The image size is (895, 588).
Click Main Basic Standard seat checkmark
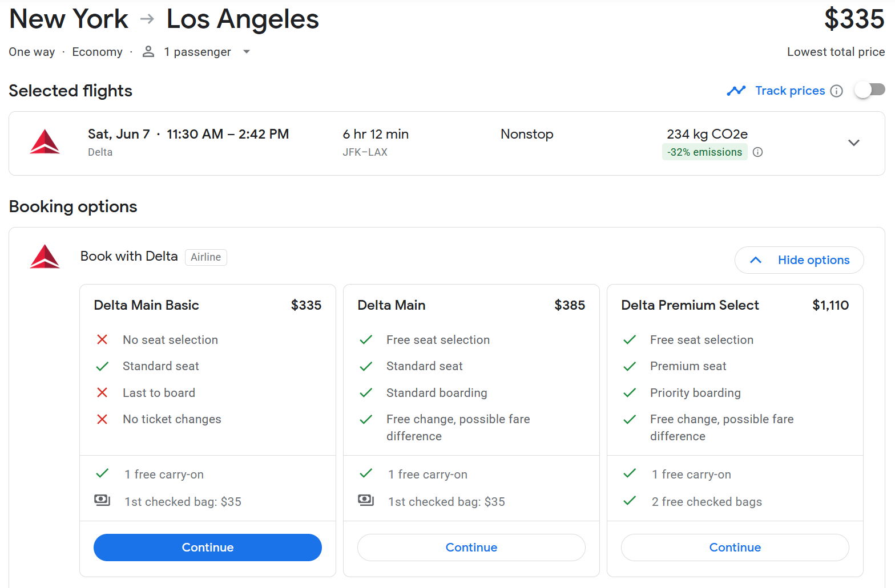click(102, 366)
